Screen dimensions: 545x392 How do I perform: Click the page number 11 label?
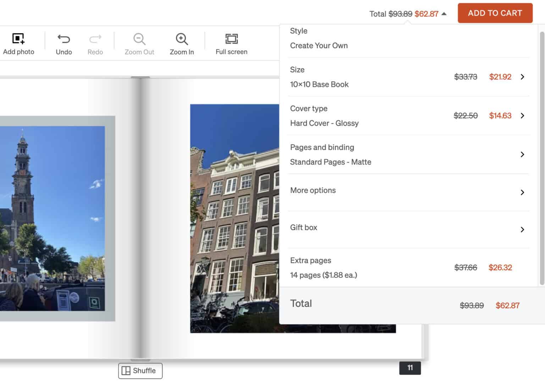(410, 368)
